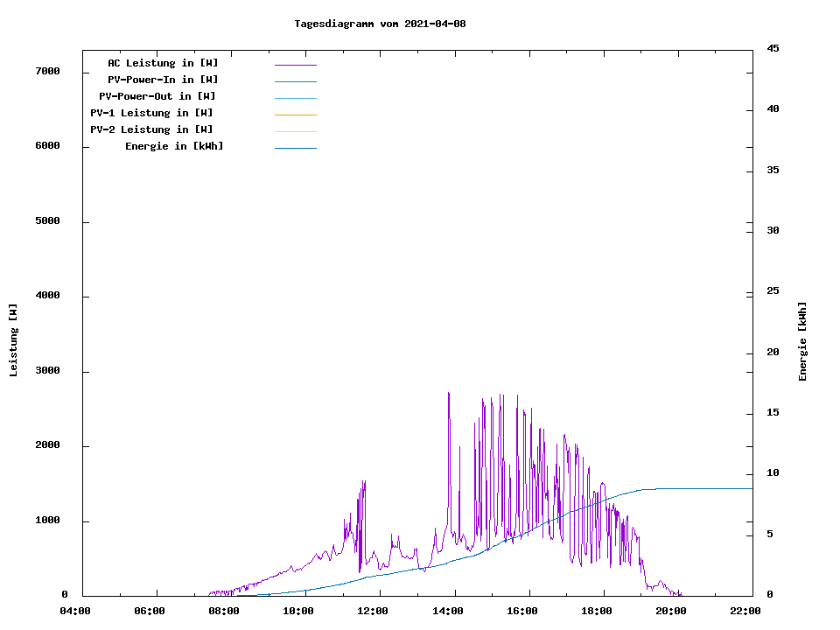Screen dimensions: 840x630
Task: Click the 04:00 time axis label
Action: coord(74,611)
